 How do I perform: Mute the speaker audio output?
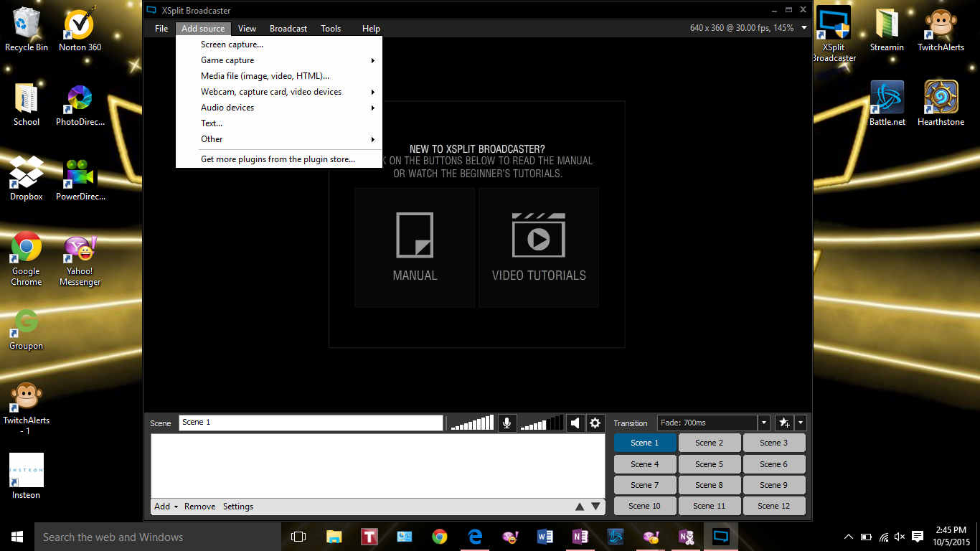(575, 423)
